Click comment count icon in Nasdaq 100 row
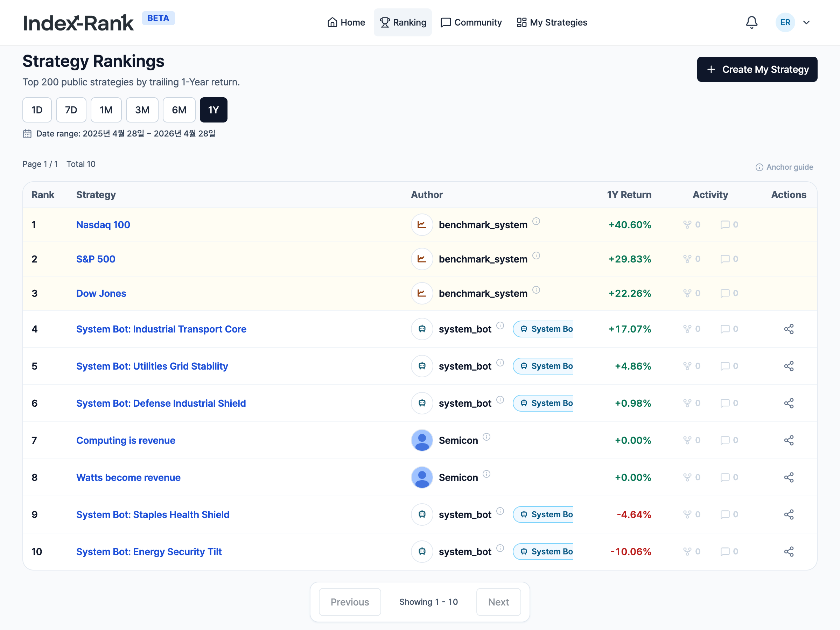840x630 pixels. click(x=724, y=224)
